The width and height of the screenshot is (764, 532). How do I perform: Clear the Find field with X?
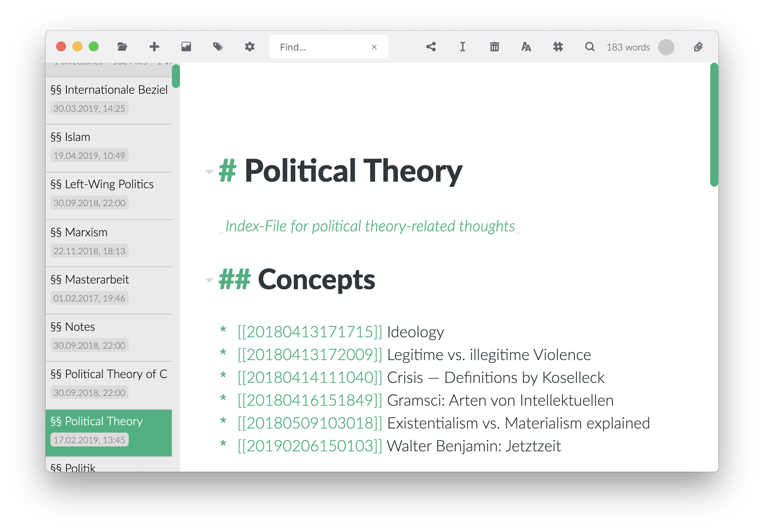click(374, 47)
